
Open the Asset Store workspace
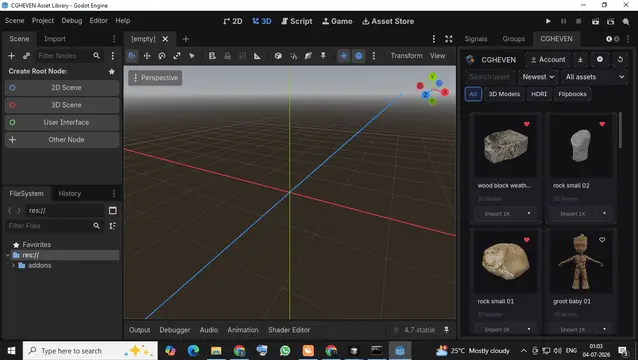(388, 21)
